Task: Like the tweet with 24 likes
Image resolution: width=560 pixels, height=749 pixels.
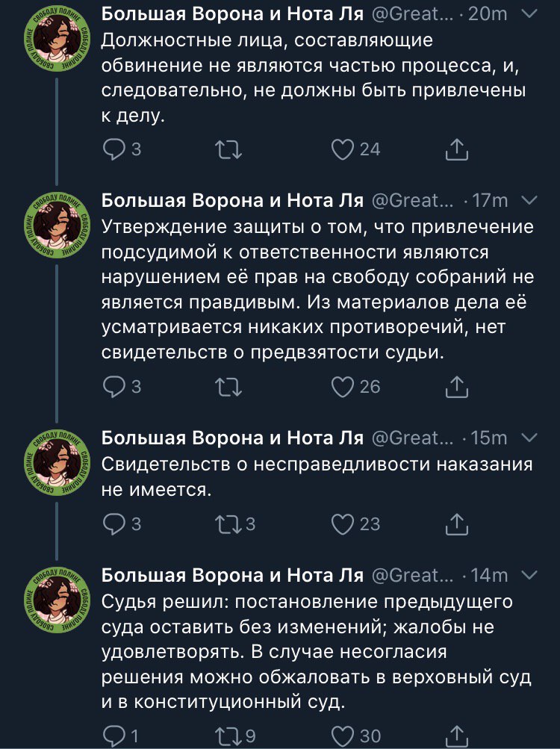Action: point(343,150)
